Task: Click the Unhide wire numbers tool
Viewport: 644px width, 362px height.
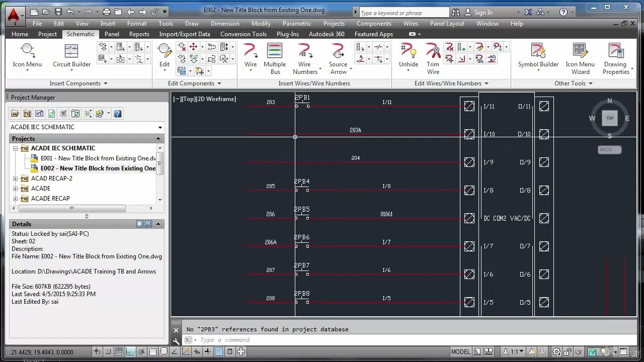Action: pyautogui.click(x=409, y=56)
